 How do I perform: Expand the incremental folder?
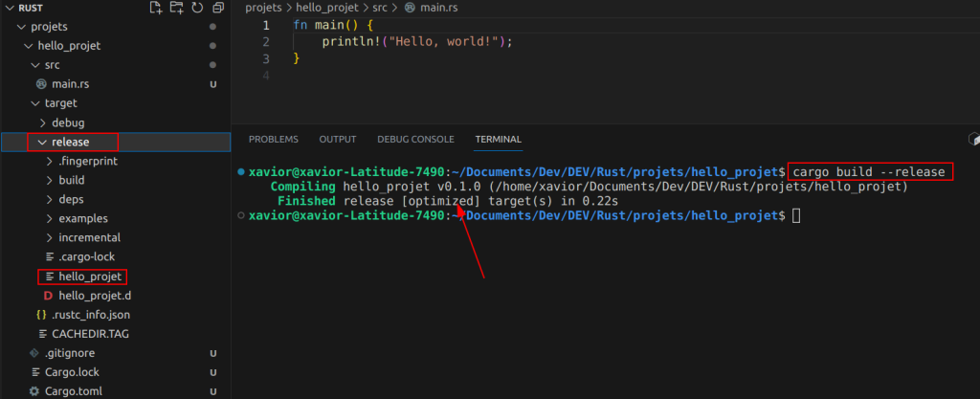pyautogui.click(x=50, y=238)
